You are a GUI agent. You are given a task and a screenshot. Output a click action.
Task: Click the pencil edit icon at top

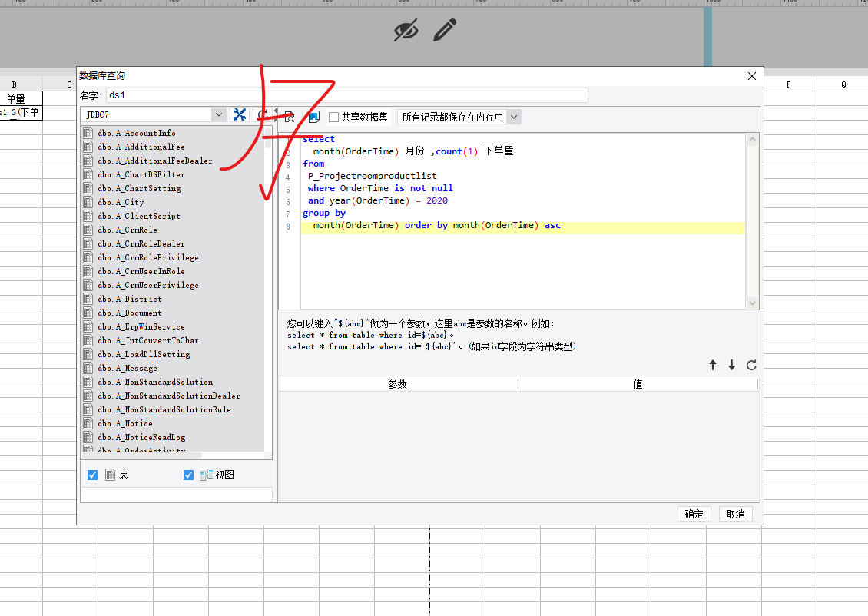pyautogui.click(x=445, y=30)
